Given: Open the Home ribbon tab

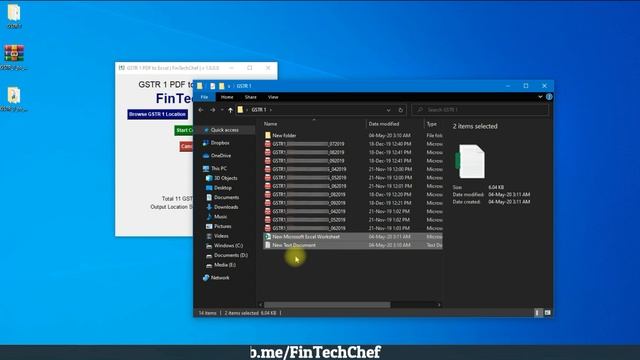Looking at the screenshot, I should pyautogui.click(x=227, y=97).
